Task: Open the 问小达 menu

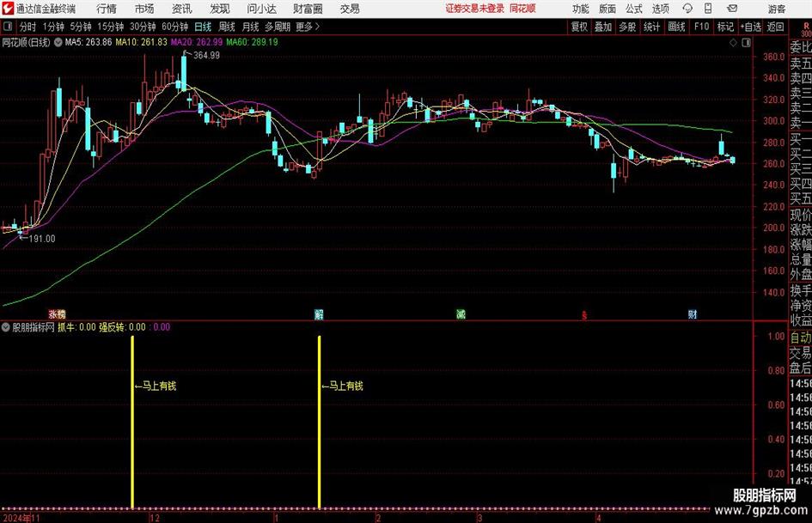Action: click(261, 9)
